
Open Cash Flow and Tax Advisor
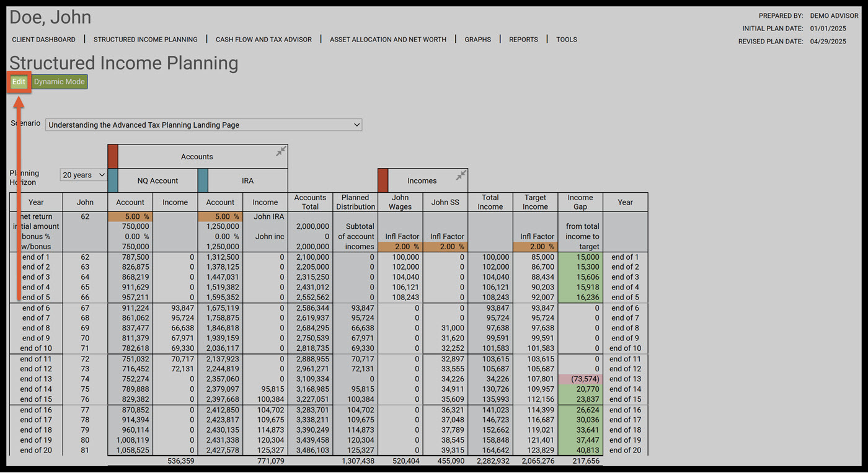click(x=264, y=40)
